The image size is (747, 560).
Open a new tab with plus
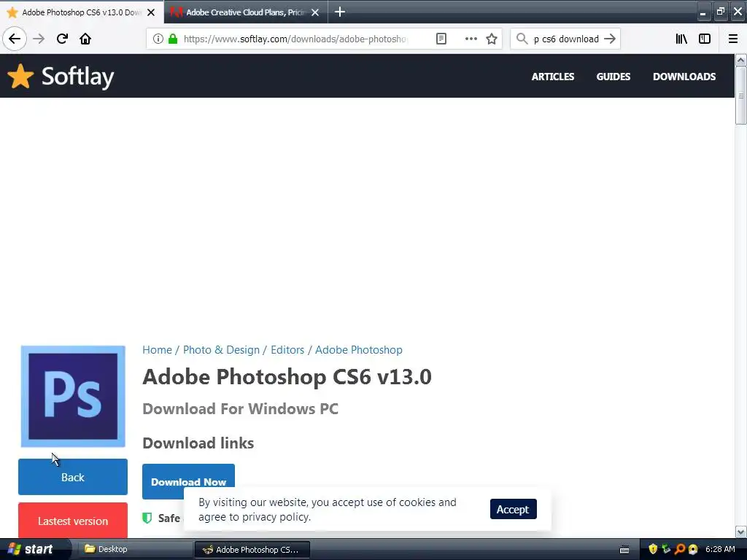[x=340, y=12]
